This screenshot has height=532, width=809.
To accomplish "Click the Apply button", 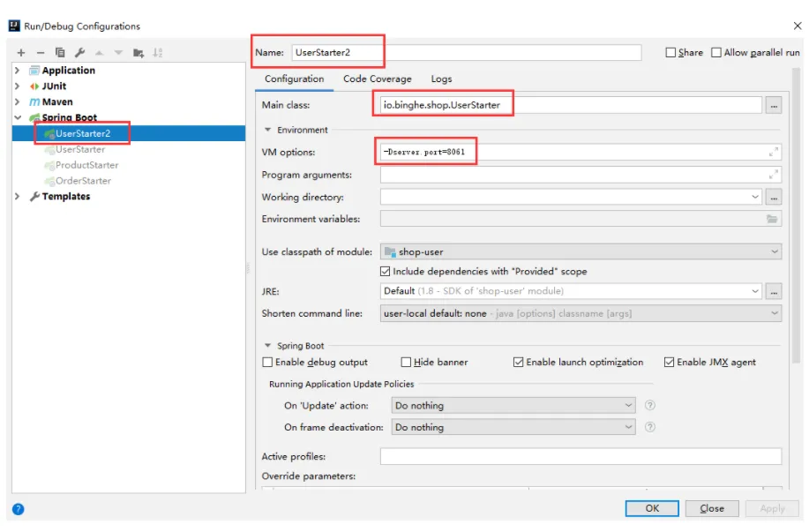I will (772, 508).
